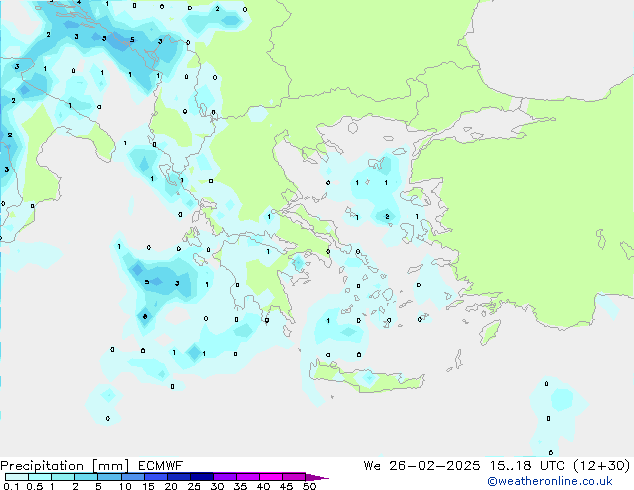The width and height of the screenshot is (634, 490).
Task: Pick the 40 mm legend color swatch
Action: pyautogui.click(x=271, y=477)
